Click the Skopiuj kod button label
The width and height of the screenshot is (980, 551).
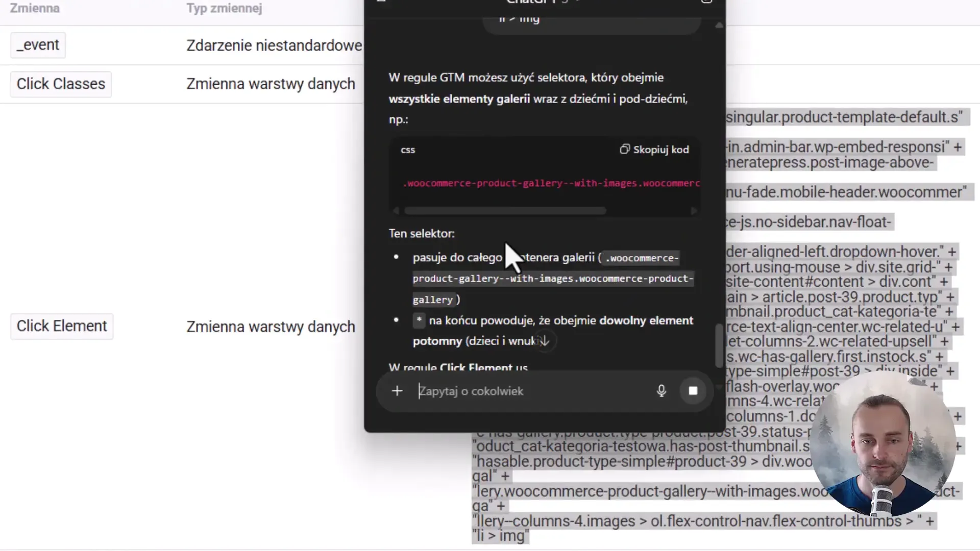pos(661,149)
